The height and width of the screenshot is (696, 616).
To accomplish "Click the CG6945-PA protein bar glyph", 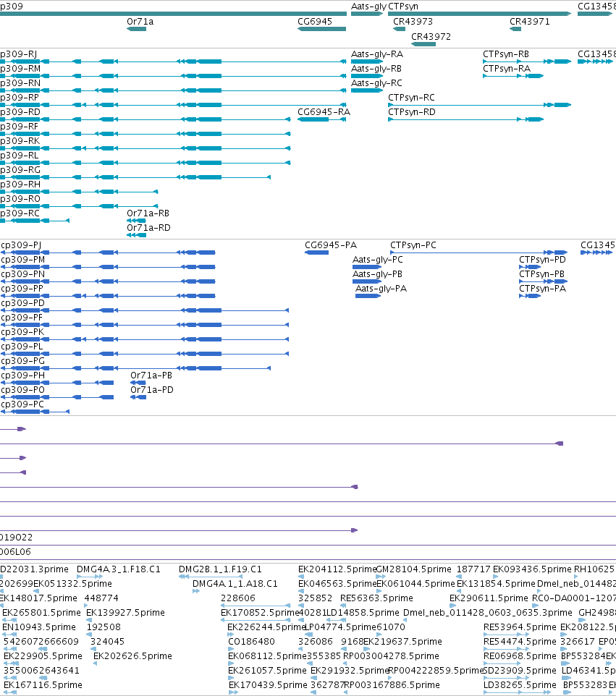I will point(316,252).
